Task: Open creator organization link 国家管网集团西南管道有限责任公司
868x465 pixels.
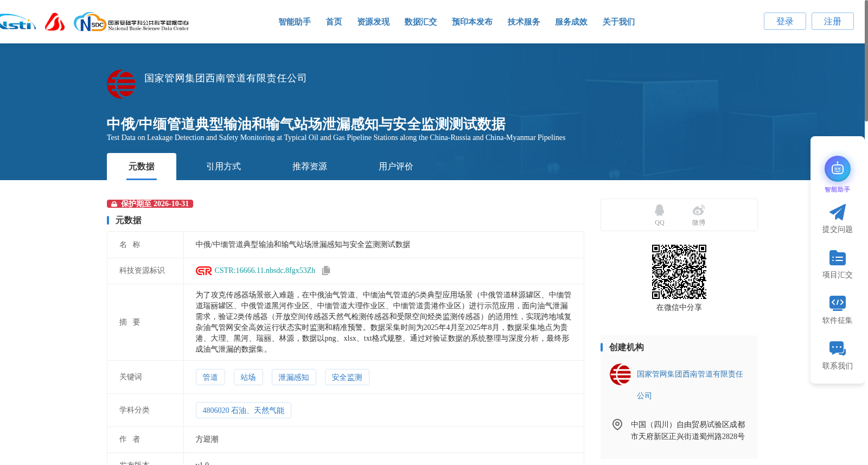Action: (x=690, y=385)
